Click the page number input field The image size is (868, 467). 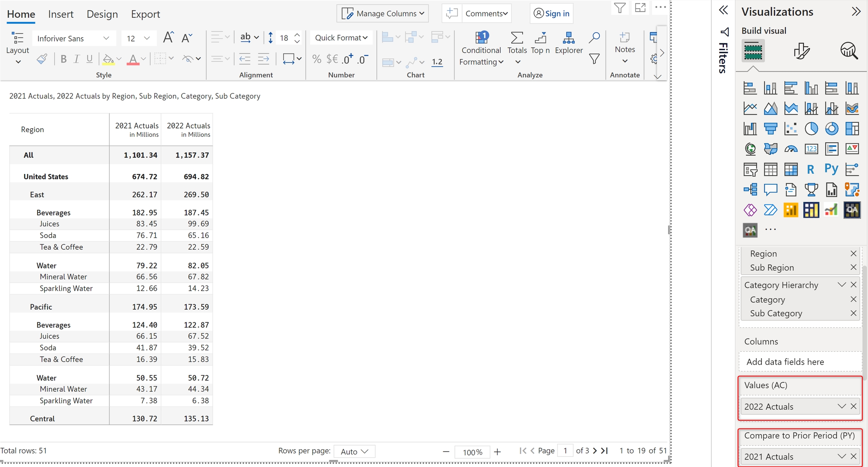point(565,451)
